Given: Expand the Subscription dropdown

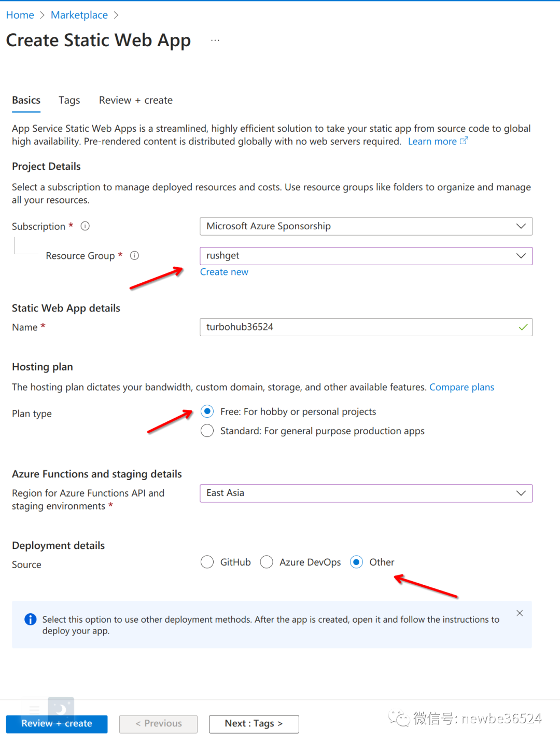Looking at the screenshot, I should [366, 226].
